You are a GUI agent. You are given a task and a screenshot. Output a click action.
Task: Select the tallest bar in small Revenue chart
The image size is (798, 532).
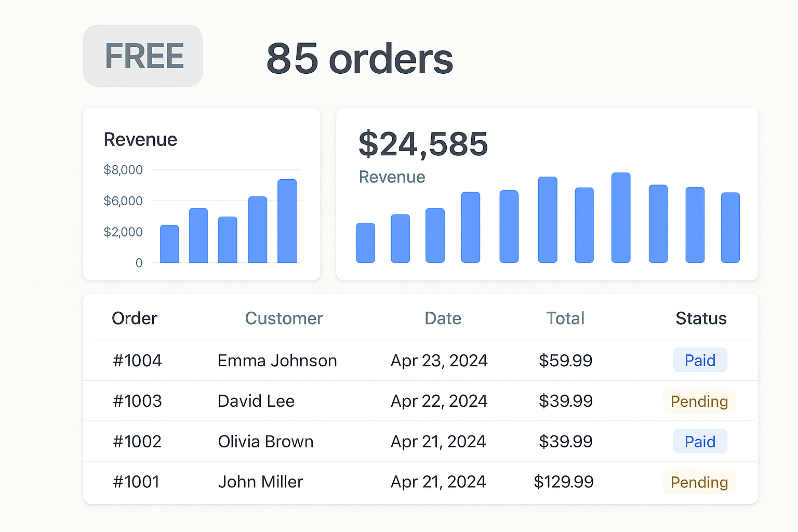pos(286,221)
